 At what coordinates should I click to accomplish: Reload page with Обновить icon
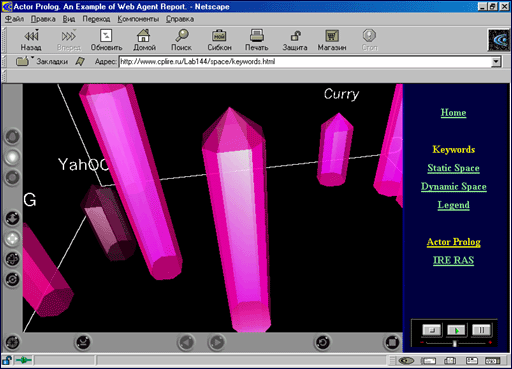pos(106,40)
